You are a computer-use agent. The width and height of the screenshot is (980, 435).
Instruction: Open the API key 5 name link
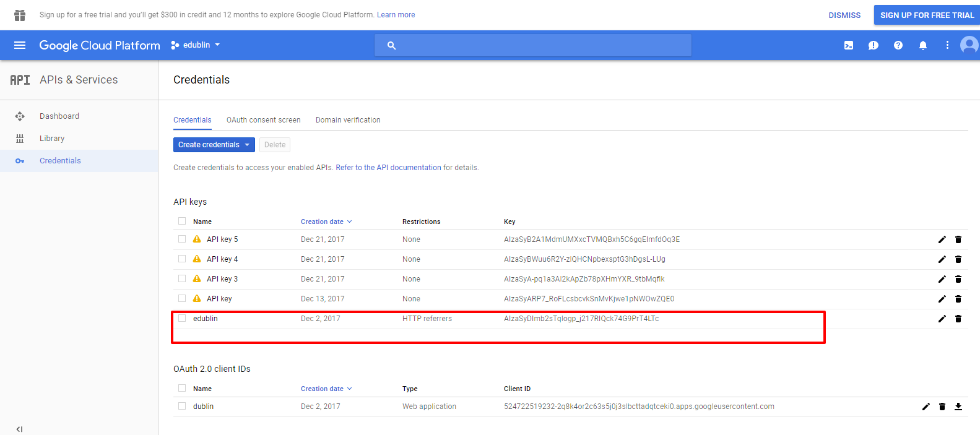(x=222, y=239)
